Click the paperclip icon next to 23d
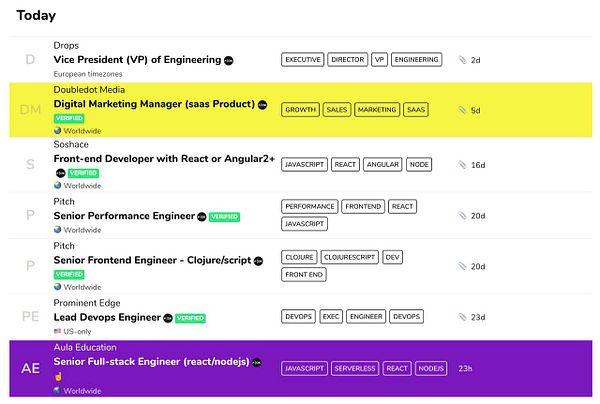The height and width of the screenshot is (404, 600). 461,318
